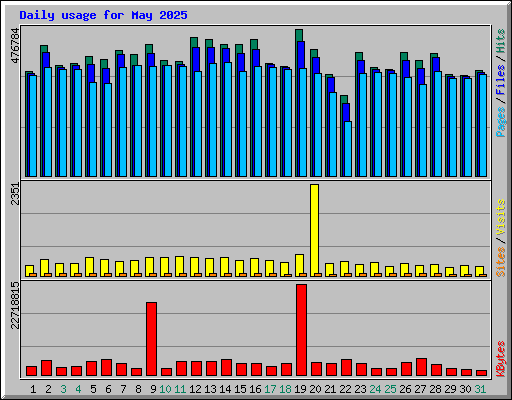512x400 pixels.
Task: Click day label 19 on the x-axis
Action: [x=300, y=389]
